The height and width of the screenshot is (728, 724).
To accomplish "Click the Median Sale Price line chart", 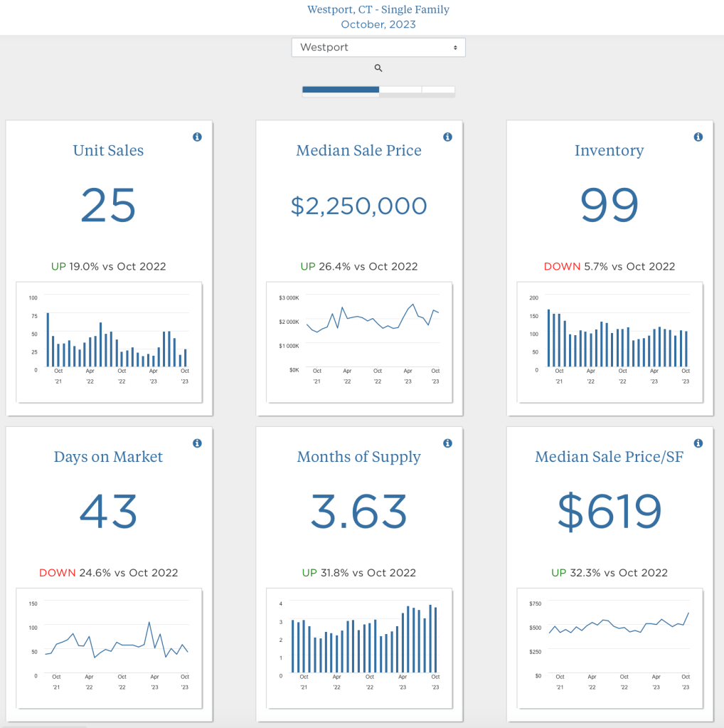I will 360,342.
